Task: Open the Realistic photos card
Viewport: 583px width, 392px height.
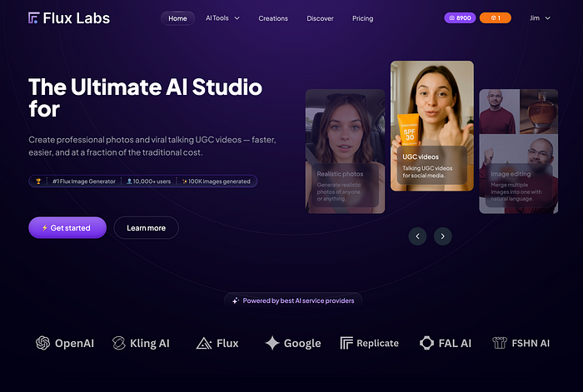Action: point(345,151)
